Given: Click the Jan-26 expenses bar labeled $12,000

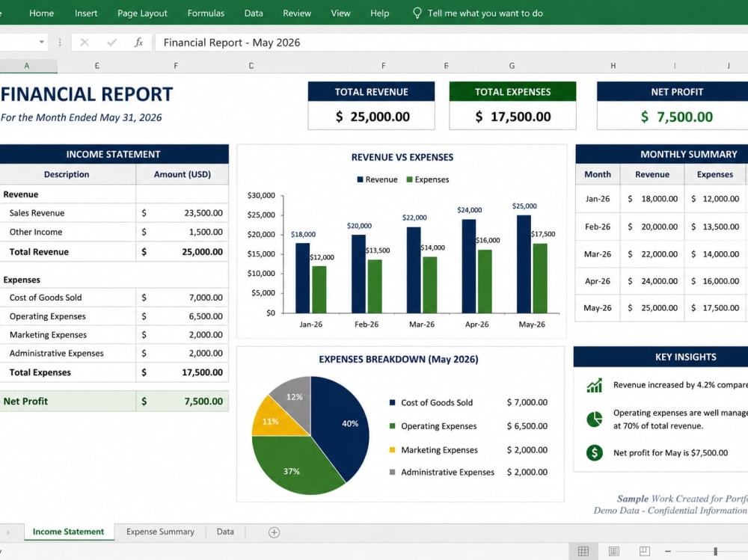Looking at the screenshot, I should (319, 289).
